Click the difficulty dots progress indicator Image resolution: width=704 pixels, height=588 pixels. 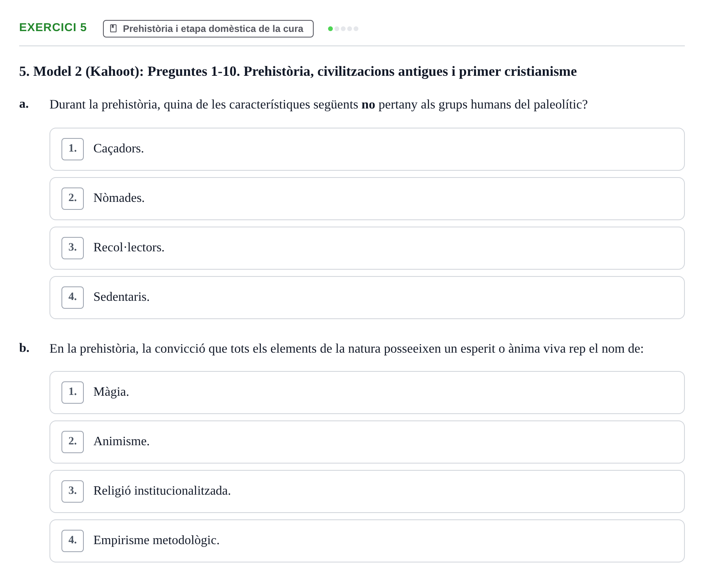point(343,29)
